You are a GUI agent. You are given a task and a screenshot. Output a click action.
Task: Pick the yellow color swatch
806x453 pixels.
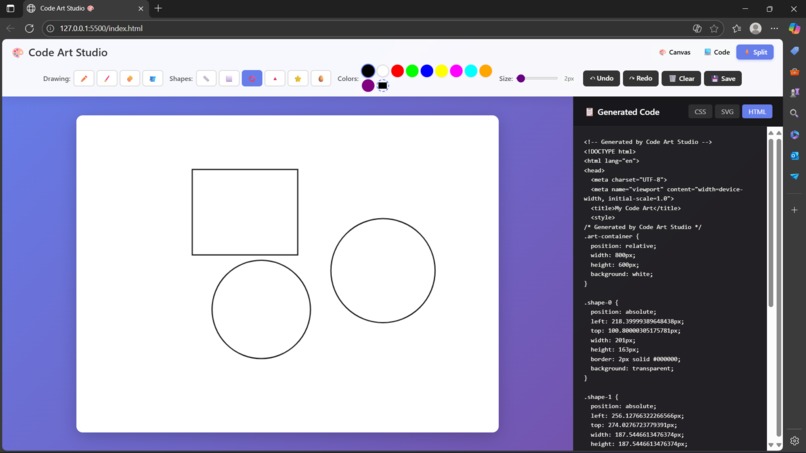click(442, 70)
